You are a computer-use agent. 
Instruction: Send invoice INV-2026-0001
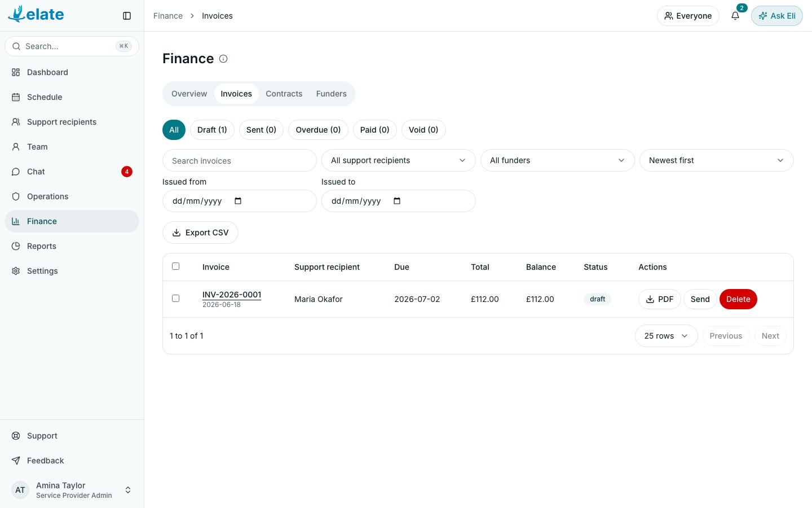(700, 299)
